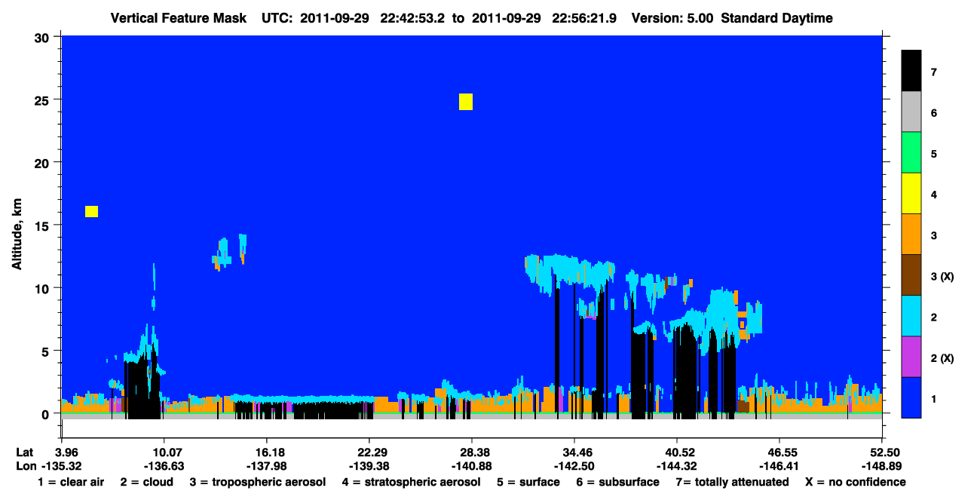Viewport: 980px width, 503px height.
Task: Click the gray subsurface swatch labeled 6
Action: point(911,112)
